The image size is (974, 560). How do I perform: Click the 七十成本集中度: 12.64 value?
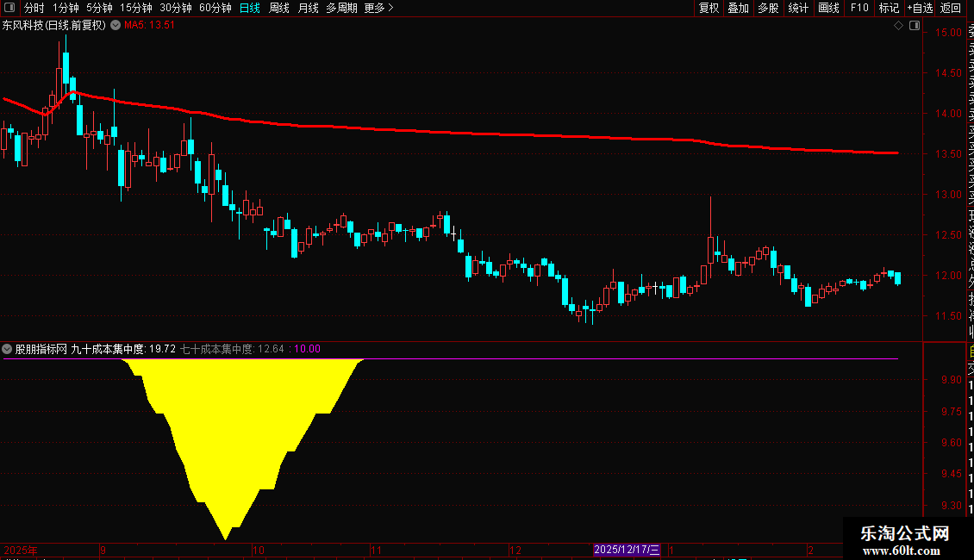coord(232,349)
